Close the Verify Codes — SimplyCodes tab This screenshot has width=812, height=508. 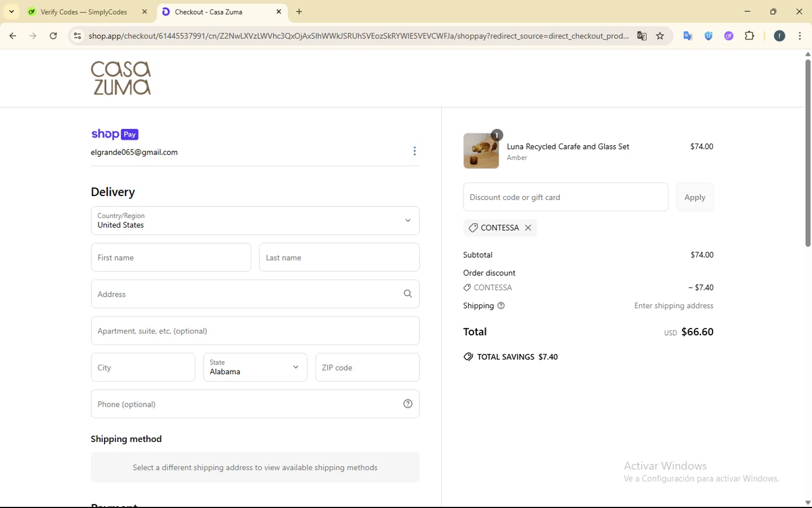coord(145,12)
